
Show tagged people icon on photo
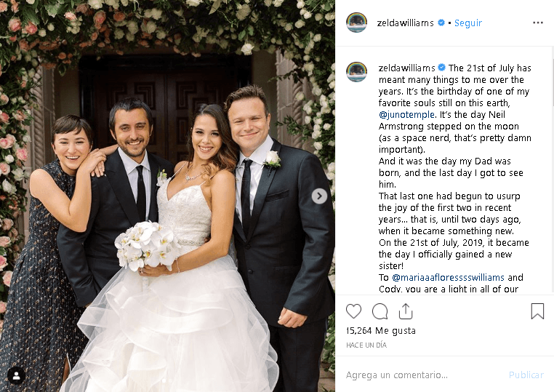[16, 375]
